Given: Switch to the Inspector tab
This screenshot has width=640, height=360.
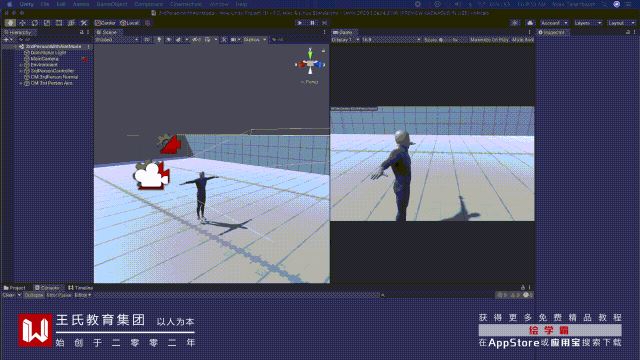Looking at the screenshot, I should tap(553, 32).
